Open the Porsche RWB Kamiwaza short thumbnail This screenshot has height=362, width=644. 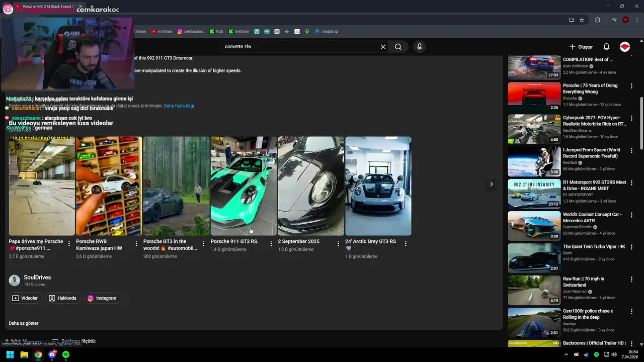point(109,186)
